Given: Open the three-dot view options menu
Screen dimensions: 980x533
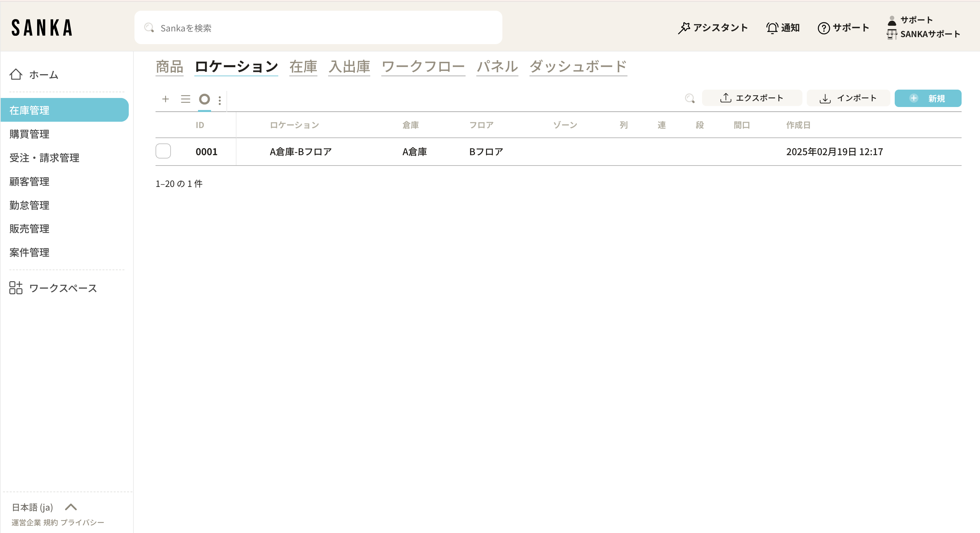Looking at the screenshot, I should pos(219,100).
